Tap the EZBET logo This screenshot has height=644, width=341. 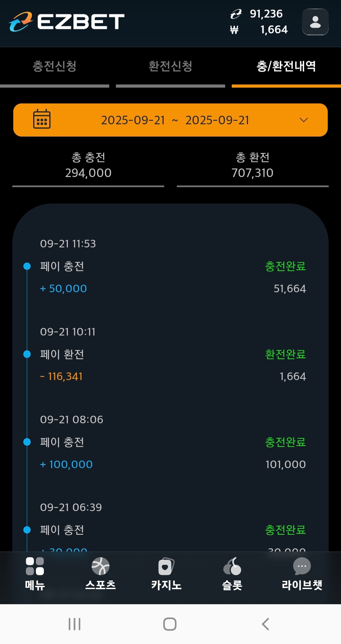67,22
